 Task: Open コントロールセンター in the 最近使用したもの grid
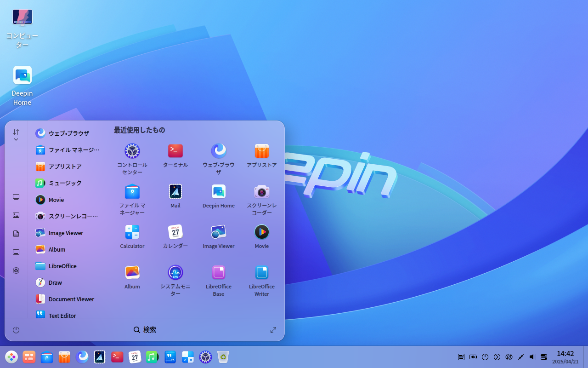(132, 159)
